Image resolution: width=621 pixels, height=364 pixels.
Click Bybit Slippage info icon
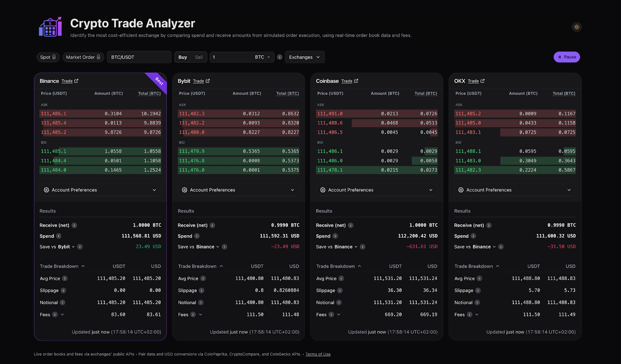click(x=201, y=290)
